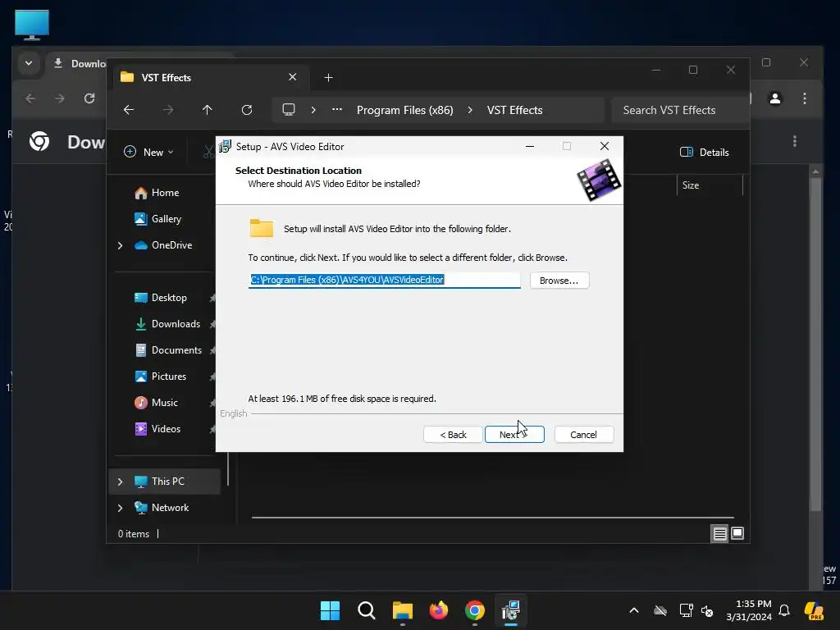Click the OneDrive cloud tray icon
The image size is (840, 630).
point(660,610)
